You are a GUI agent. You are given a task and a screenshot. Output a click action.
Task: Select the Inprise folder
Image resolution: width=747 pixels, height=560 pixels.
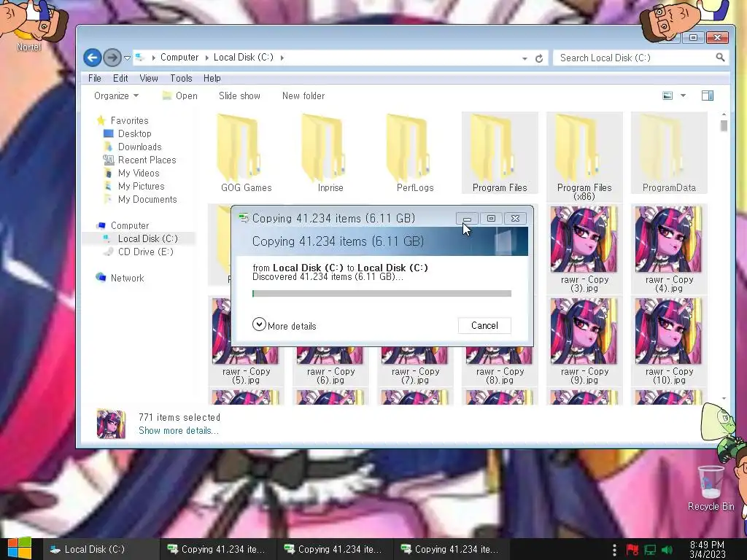coord(330,153)
